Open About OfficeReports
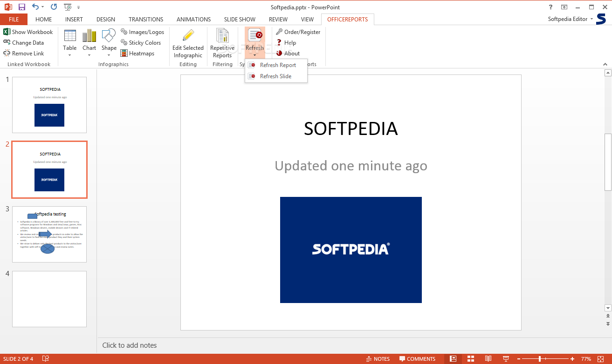Viewport: 612px width, 364px height. [288, 54]
